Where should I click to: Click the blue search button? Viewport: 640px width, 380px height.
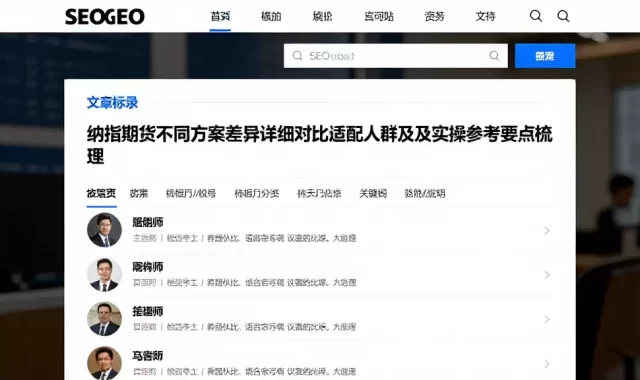[x=545, y=56]
